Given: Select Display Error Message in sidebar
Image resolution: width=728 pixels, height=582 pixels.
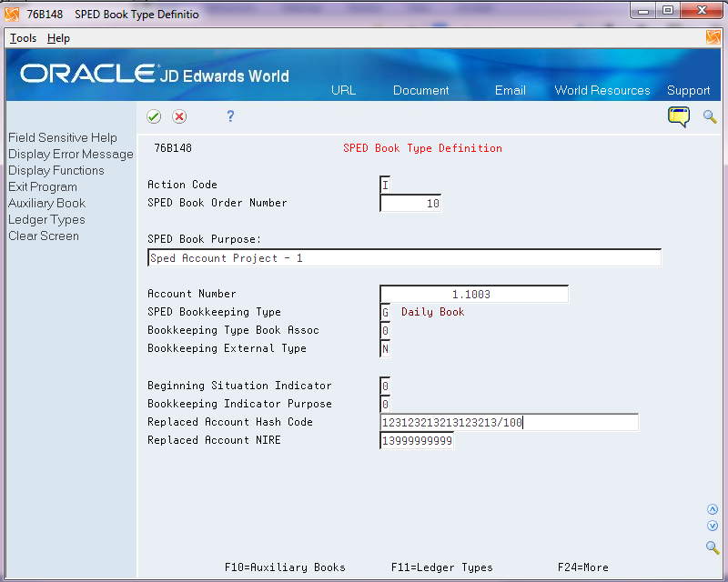Looking at the screenshot, I should click(x=71, y=154).
